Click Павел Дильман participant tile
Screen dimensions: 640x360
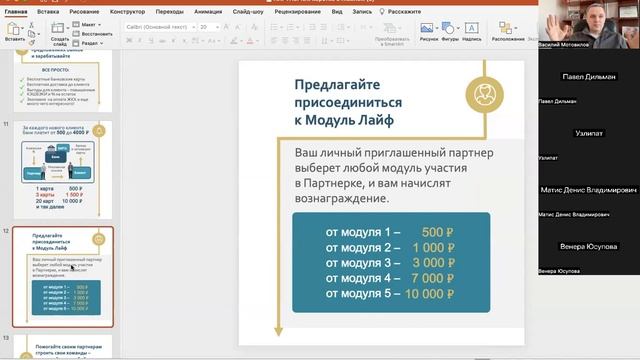click(x=589, y=77)
